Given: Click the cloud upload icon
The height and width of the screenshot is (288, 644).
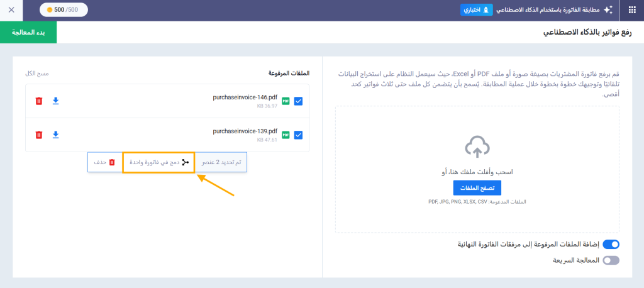Looking at the screenshot, I should click(x=477, y=148).
